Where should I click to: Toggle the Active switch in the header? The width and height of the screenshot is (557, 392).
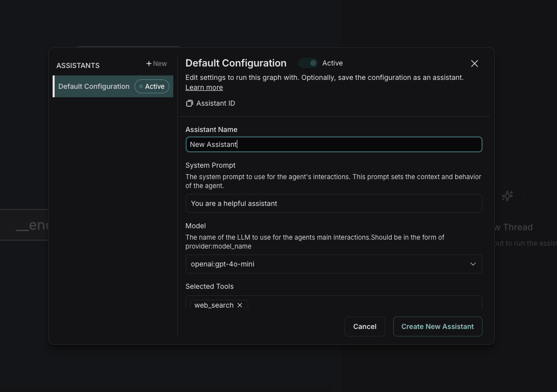click(308, 63)
